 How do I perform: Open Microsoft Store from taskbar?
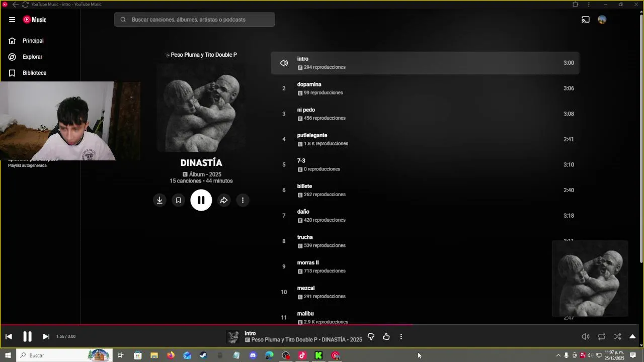point(137,355)
